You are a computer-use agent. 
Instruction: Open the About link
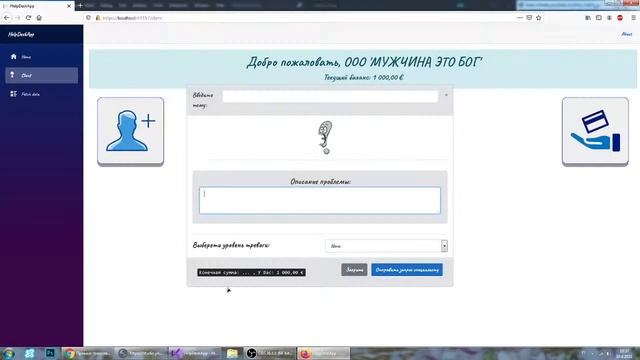pos(627,34)
